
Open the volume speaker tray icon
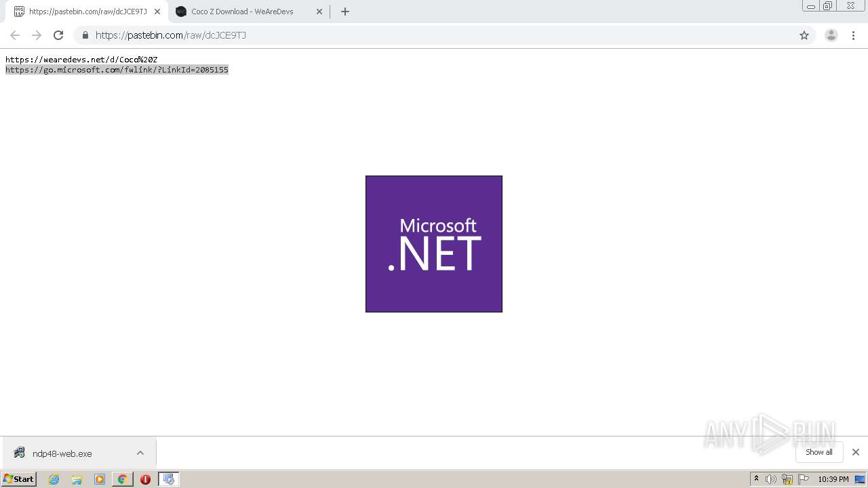(771, 479)
